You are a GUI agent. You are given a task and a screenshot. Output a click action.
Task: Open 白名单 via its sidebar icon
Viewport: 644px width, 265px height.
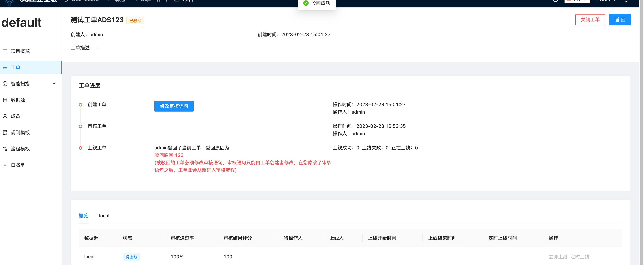(x=5, y=165)
